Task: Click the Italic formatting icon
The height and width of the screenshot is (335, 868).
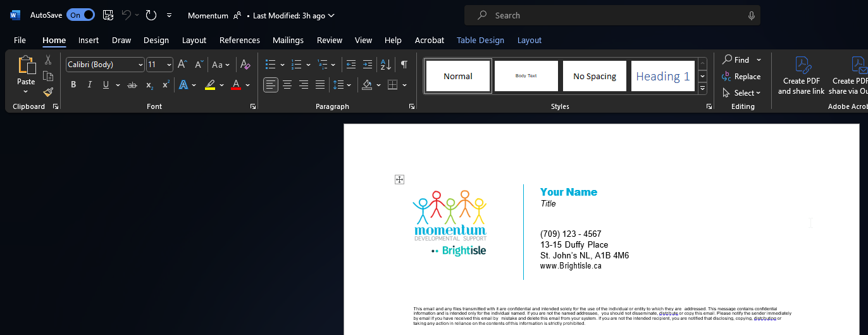Action: [x=89, y=85]
